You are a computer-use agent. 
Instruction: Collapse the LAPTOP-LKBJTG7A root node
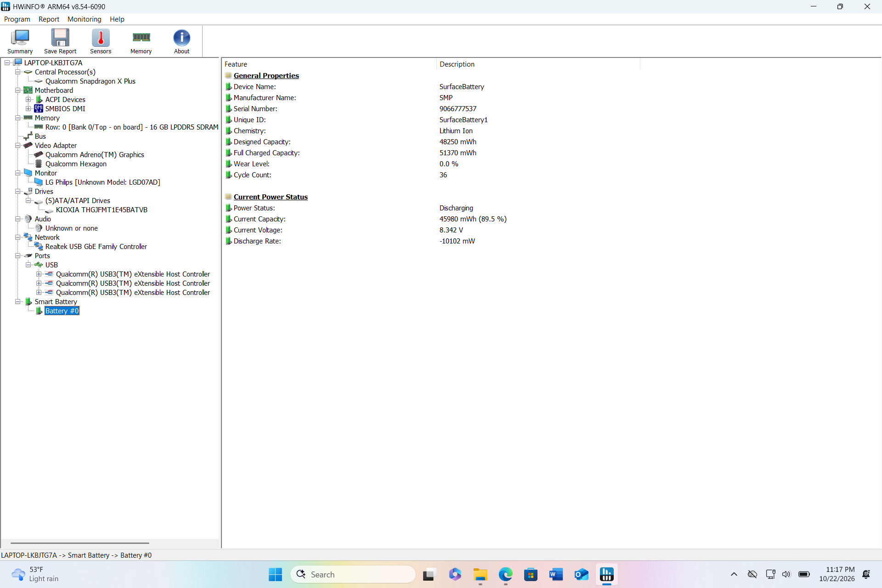click(x=7, y=63)
